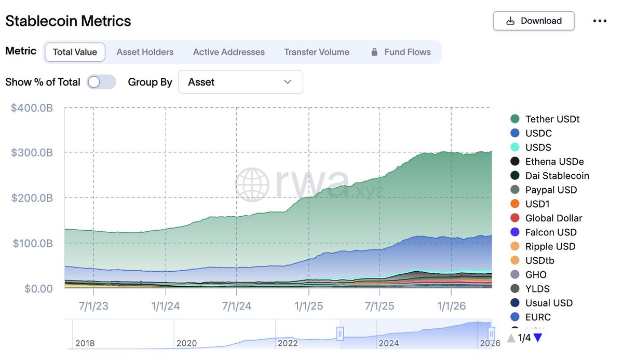623x364 pixels.
Task: Go to previous legend page with gray up arrow
Action: point(511,338)
